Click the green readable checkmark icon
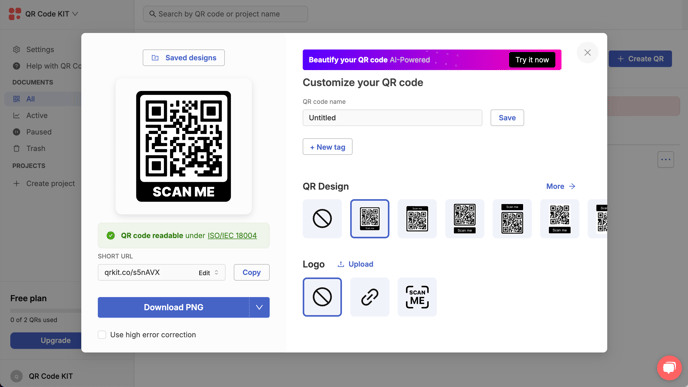 coord(111,236)
